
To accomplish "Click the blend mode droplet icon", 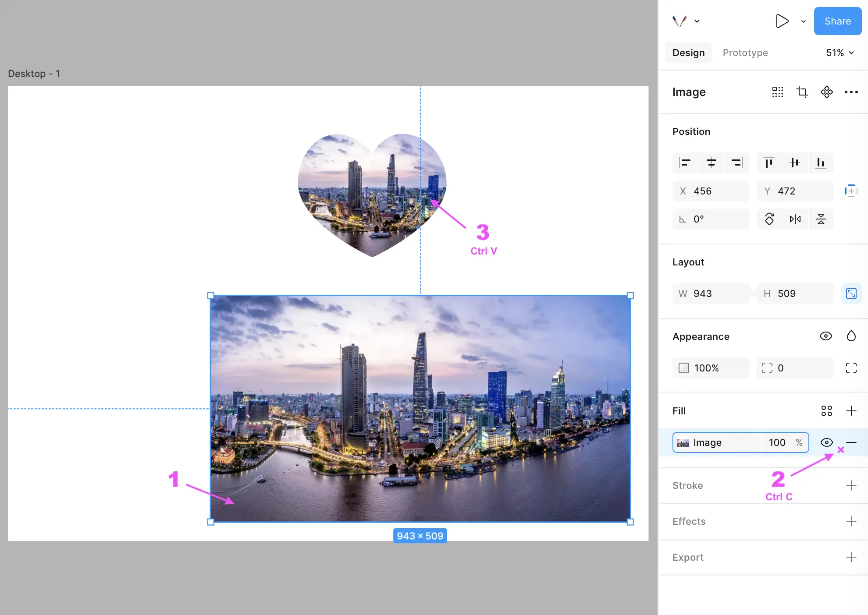I will pyautogui.click(x=851, y=336).
